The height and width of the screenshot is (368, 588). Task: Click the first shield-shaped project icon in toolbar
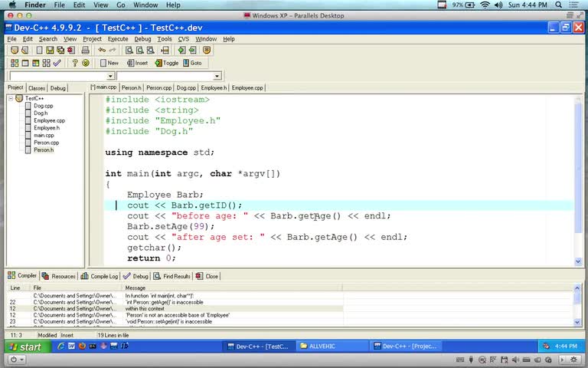point(15,50)
